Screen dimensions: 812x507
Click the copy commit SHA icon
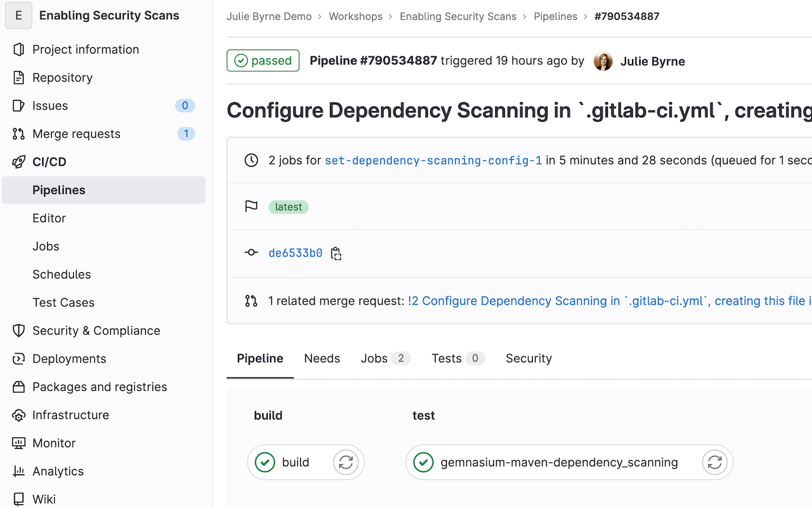pos(336,254)
